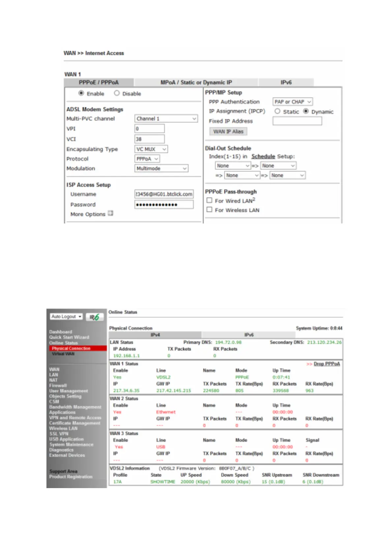The width and height of the screenshot is (392, 555).
Task: Open Wireless LAN in sidebar
Action: tap(63, 428)
